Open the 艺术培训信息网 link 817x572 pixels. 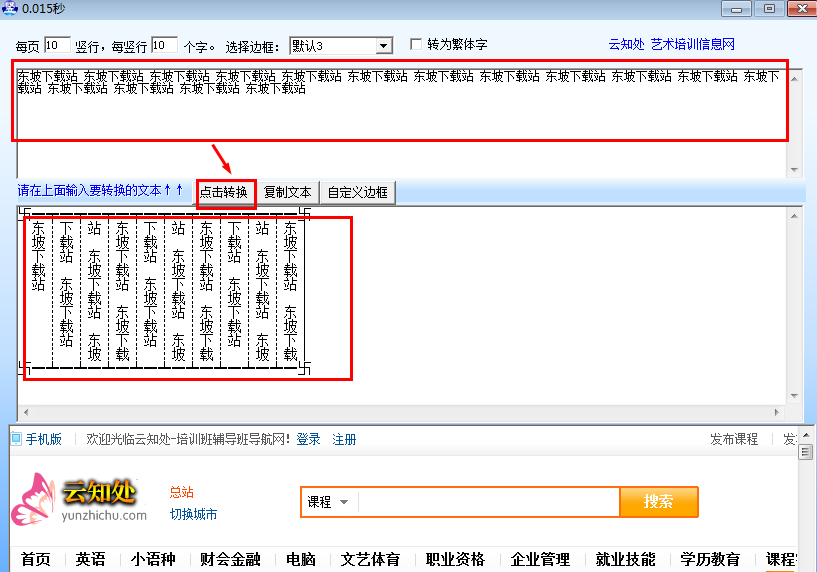pyautogui.click(x=692, y=44)
